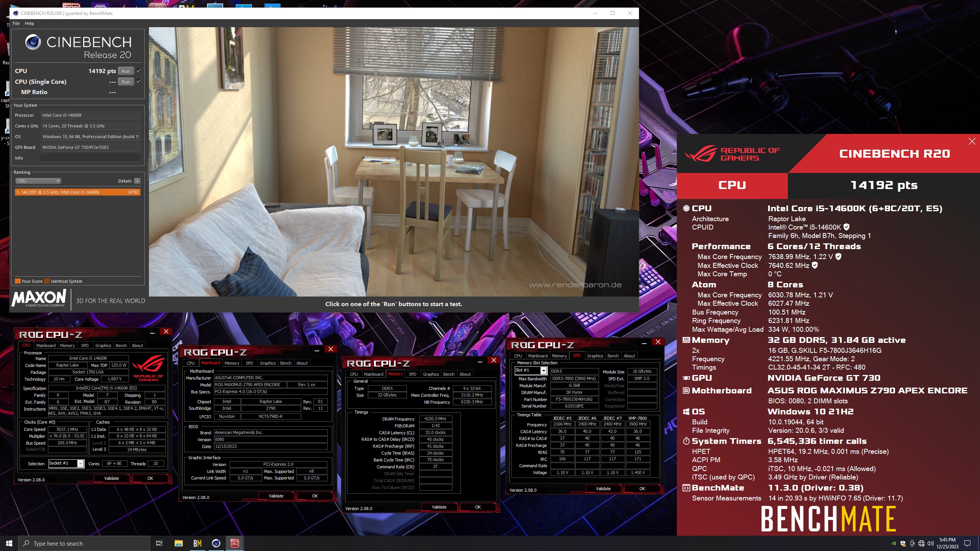Viewport: 980px width, 551px height.
Task: Open File Explorer from the taskbar
Action: coord(179,543)
